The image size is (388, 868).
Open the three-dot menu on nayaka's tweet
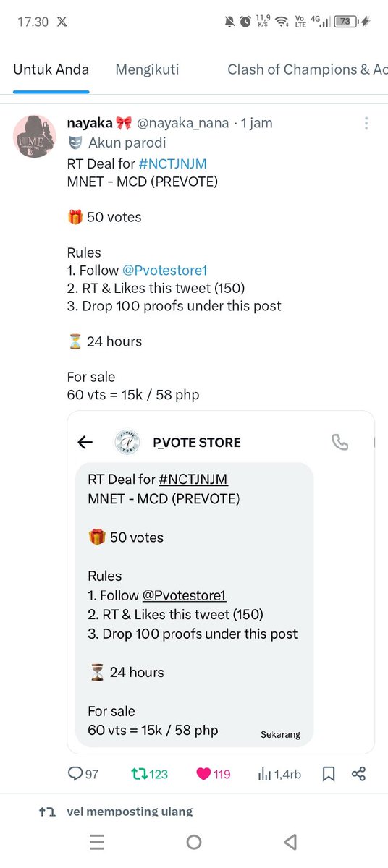[x=366, y=123]
